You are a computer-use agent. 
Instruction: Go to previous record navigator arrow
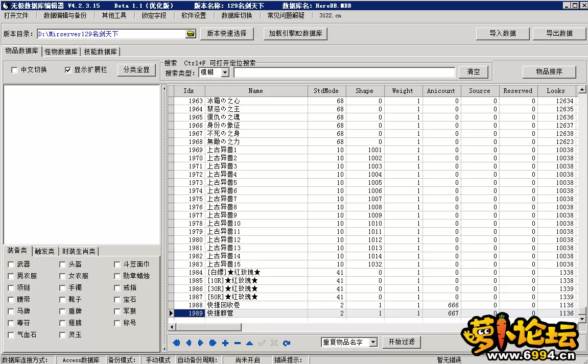(x=189, y=343)
